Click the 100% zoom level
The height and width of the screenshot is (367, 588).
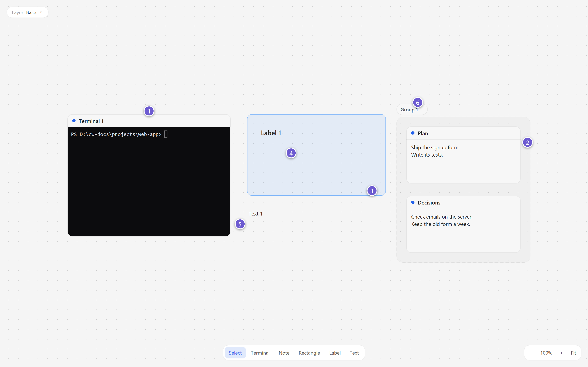[x=546, y=353]
